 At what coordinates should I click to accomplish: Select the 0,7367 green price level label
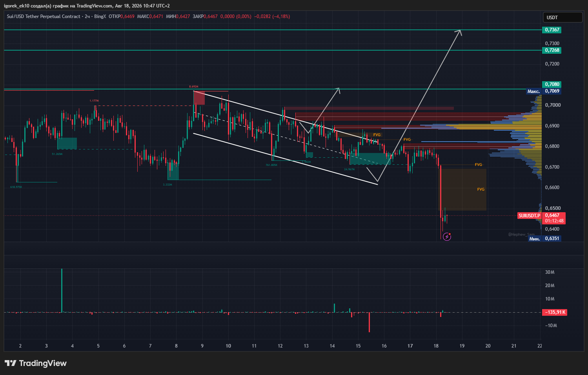(x=552, y=30)
